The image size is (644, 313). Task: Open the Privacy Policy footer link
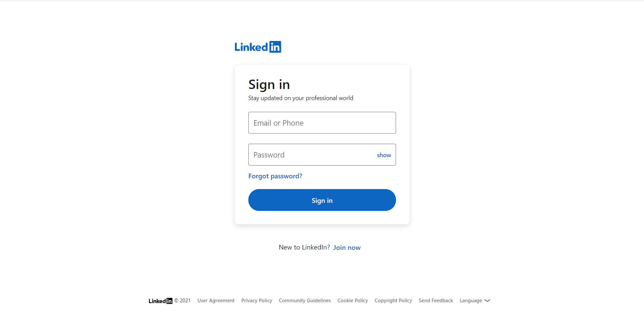[x=256, y=301]
